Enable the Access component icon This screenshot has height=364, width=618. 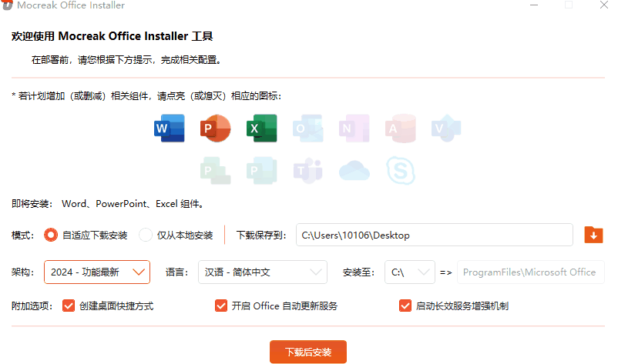click(401, 129)
